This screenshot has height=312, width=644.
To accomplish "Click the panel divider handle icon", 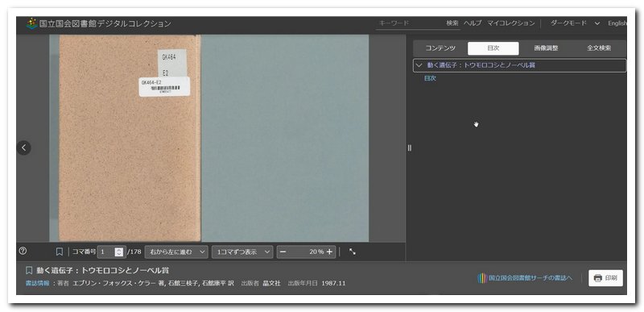I will point(410,148).
